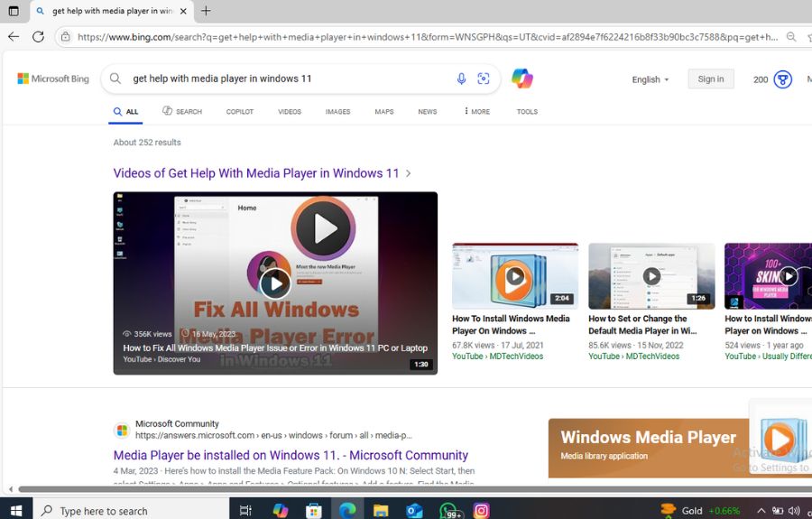Click YouTube › MDTechVideos under 85.6K views video
The height and width of the screenshot is (519, 812).
634,357
